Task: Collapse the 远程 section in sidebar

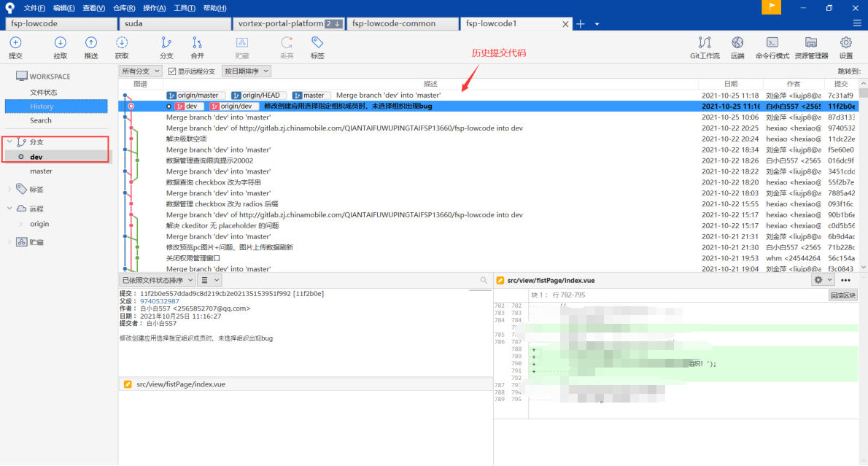Action: point(9,209)
